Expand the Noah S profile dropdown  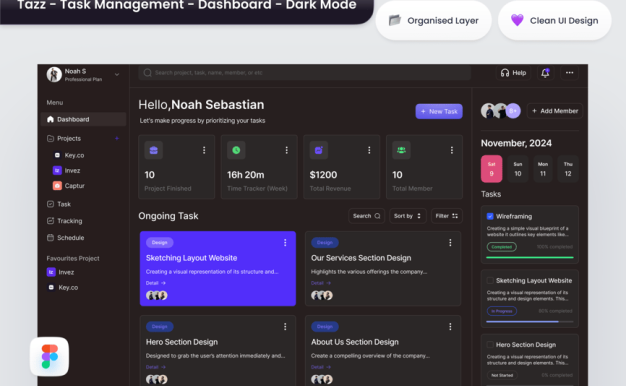click(x=117, y=74)
